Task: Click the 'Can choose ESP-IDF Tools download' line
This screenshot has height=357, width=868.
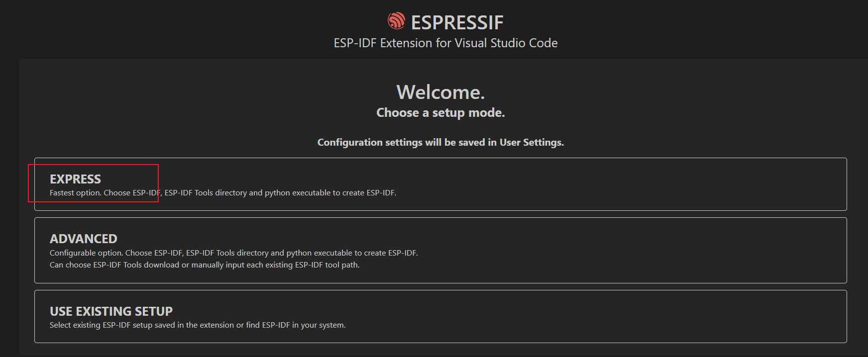Action: click(204, 265)
